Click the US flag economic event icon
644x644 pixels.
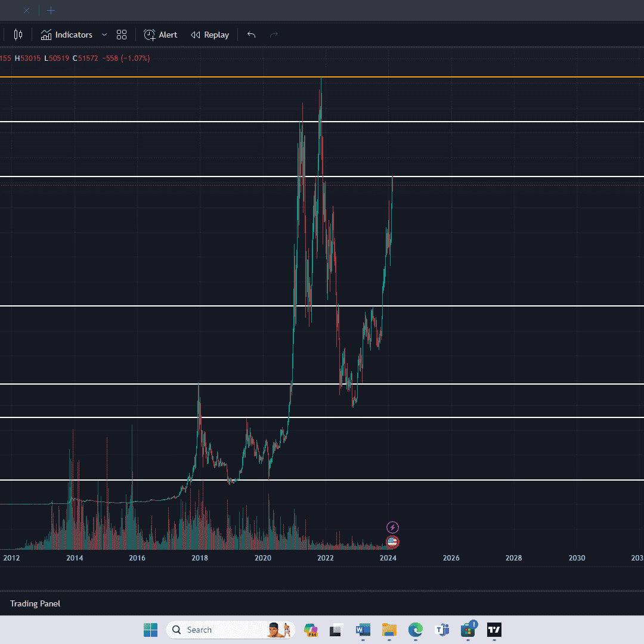pos(392,542)
